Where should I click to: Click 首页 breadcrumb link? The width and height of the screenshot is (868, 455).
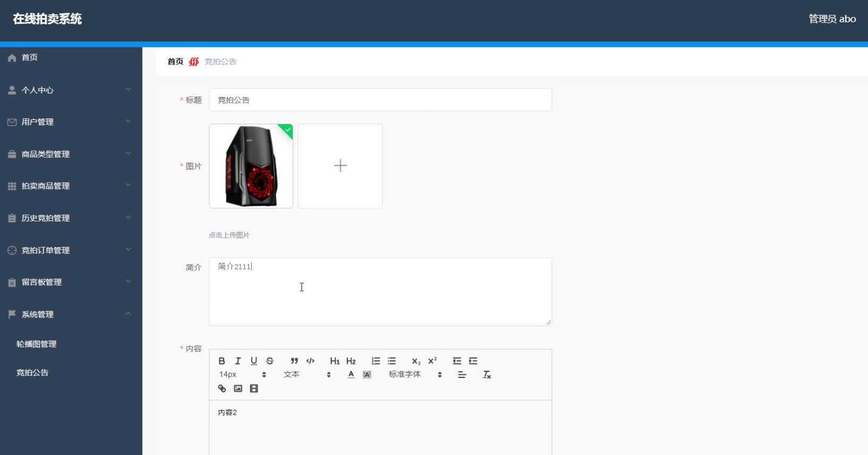(x=175, y=62)
